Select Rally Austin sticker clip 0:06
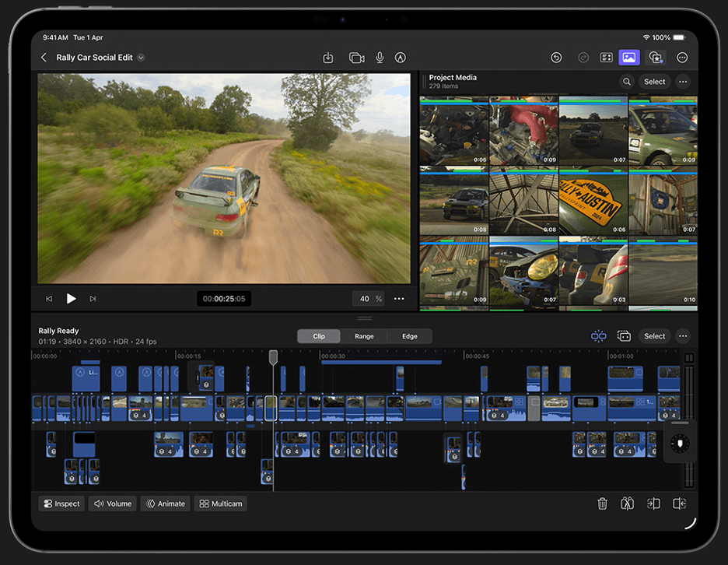Screen dimensions: 728x565 pos(593,201)
